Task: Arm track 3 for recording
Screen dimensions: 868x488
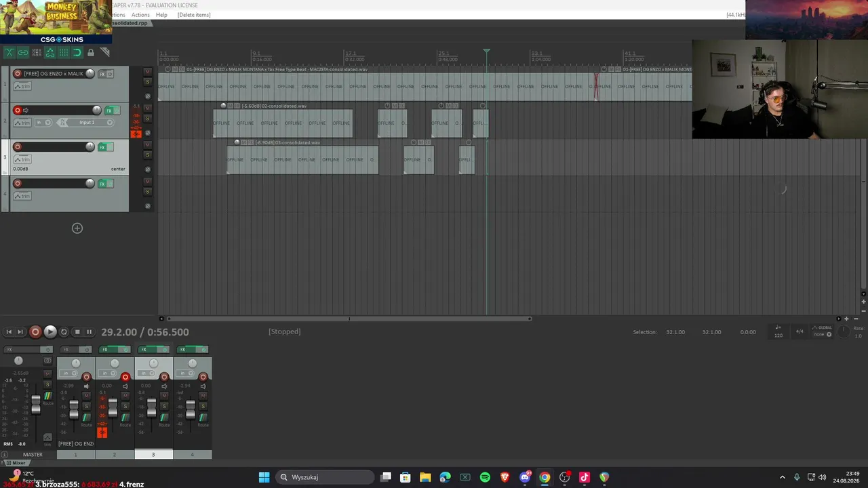Action: (x=18, y=147)
